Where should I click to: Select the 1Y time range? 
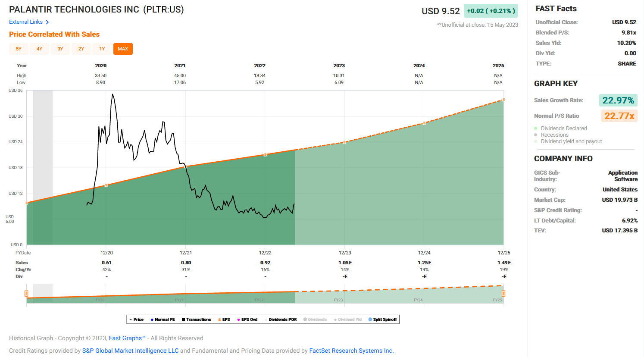click(102, 49)
